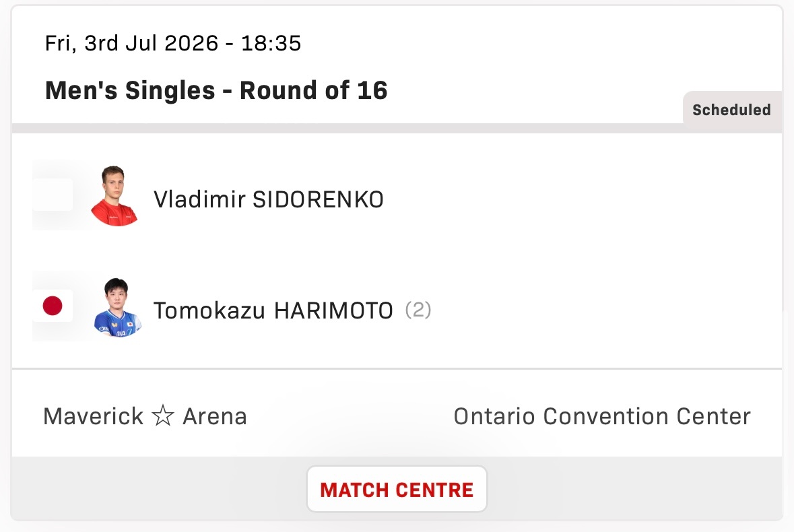Screen dimensions: 794x532
Task: Click the Fri, 3rd Jul 2026 date
Action: coord(131,43)
